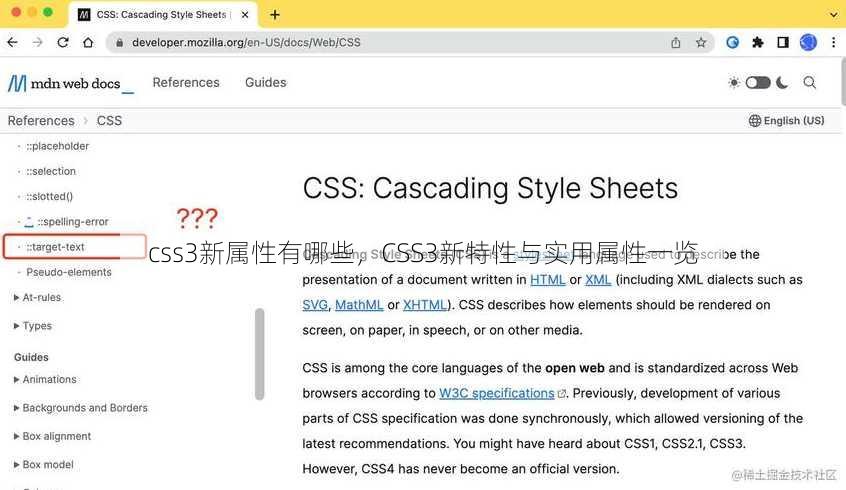Viewport: 846px width, 490px height.
Task: Open MDN site search magnifier
Action: point(809,83)
